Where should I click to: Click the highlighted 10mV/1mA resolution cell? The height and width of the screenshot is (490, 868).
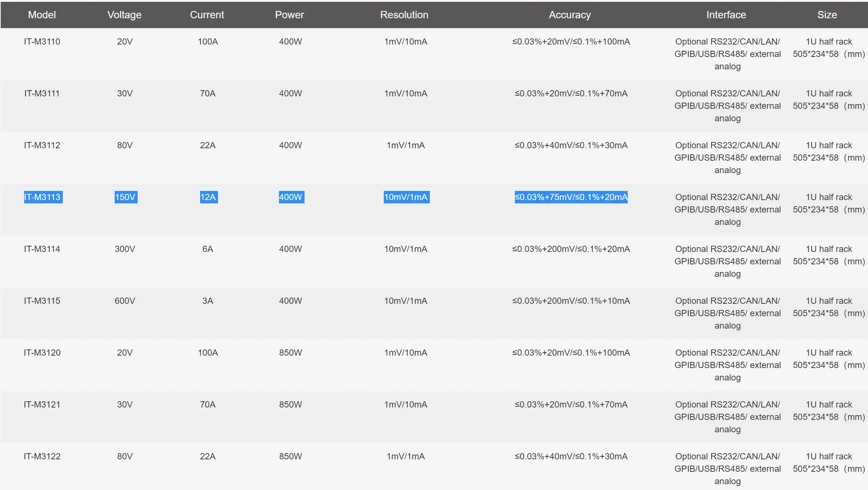click(406, 197)
